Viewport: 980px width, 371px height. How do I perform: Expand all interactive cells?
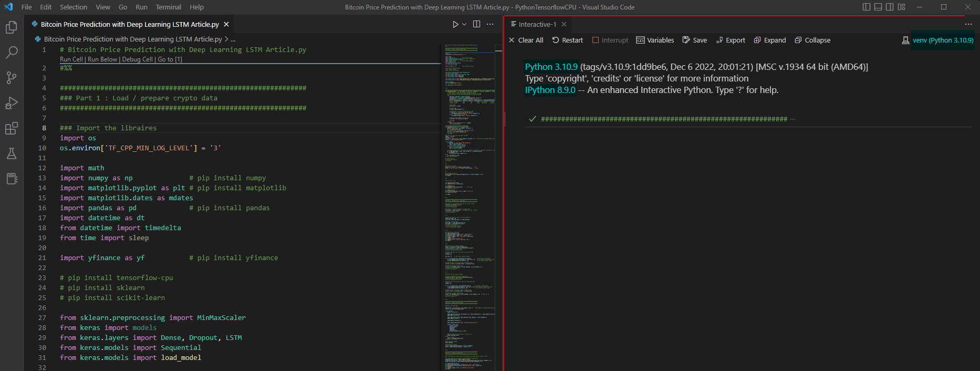coord(770,40)
